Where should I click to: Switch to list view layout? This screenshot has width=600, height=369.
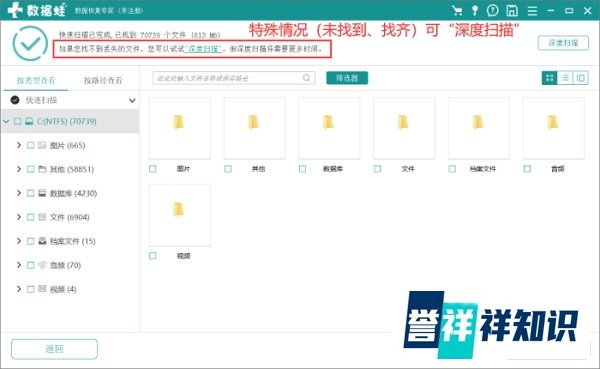[x=565, y=78]
